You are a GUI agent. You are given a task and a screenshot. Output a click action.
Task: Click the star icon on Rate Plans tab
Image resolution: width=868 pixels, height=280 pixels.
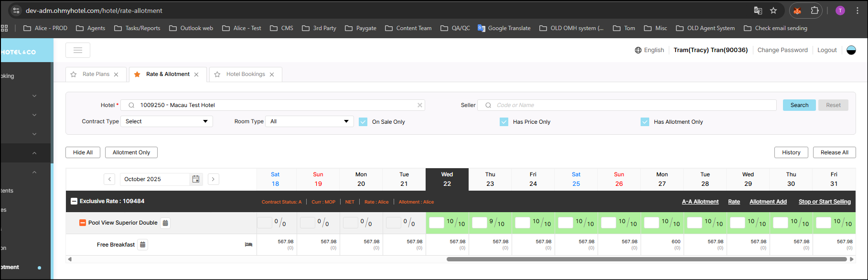(x=74, y=75)
